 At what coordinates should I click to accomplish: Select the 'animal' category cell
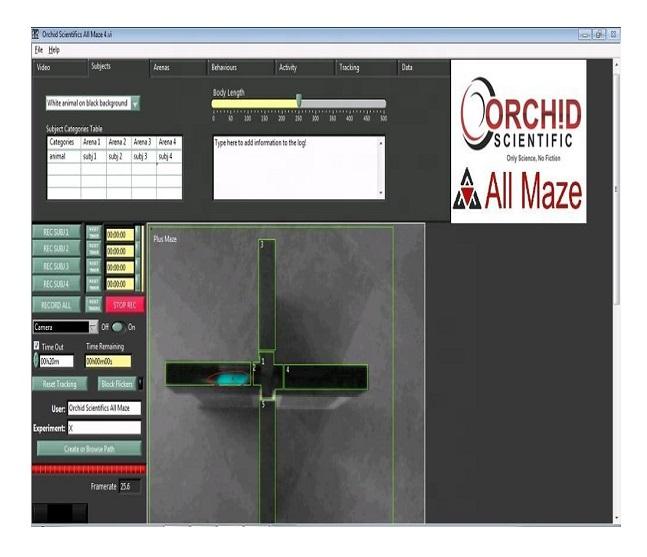(64, 156)
